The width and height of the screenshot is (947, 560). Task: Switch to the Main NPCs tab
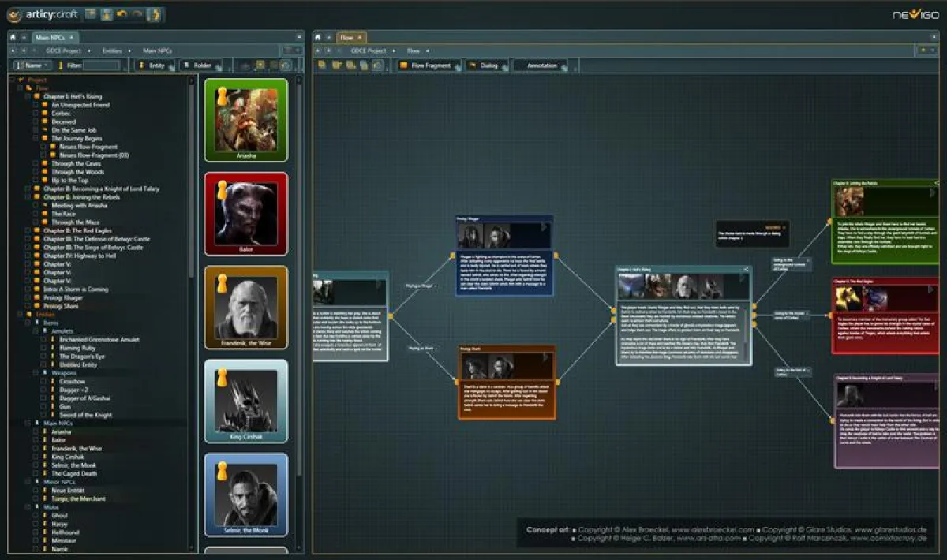point(49,37)
